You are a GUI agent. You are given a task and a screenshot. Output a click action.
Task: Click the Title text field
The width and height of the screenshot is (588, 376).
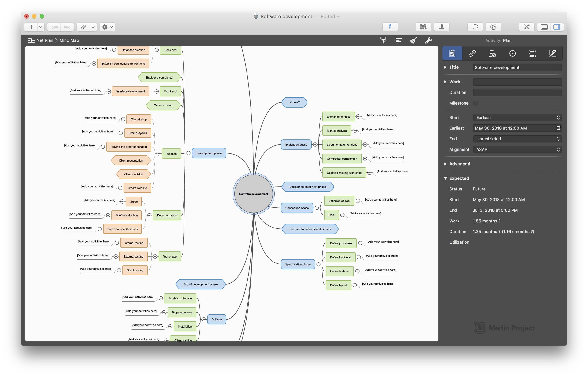[517, 67]
